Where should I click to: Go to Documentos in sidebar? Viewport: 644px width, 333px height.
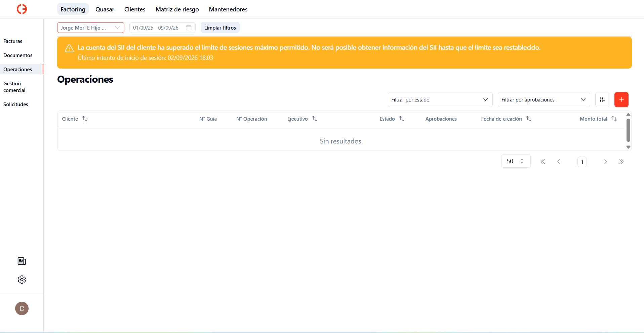[18, 55]
